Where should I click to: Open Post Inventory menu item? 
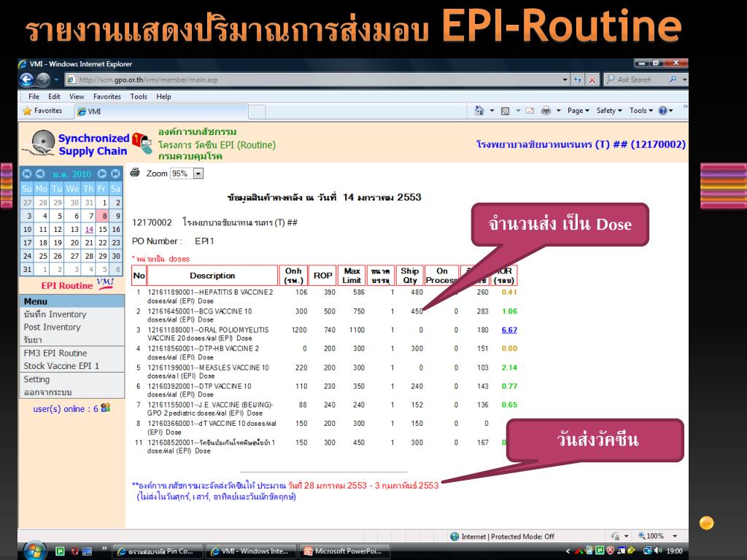click(x=53, y=327)
